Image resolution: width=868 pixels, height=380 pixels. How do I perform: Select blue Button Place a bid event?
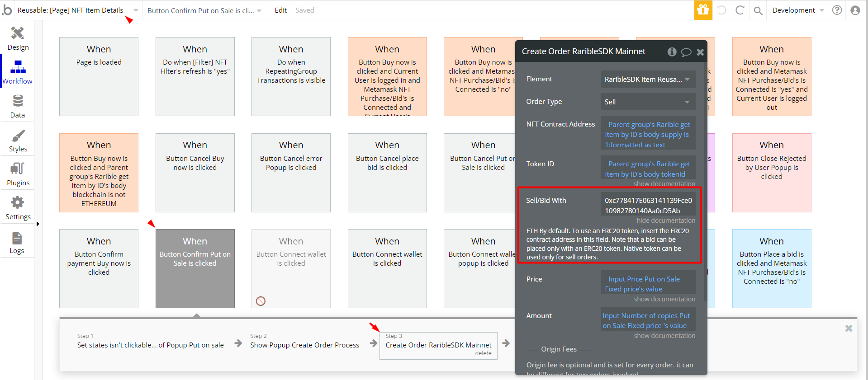click(x=772, y=268)
